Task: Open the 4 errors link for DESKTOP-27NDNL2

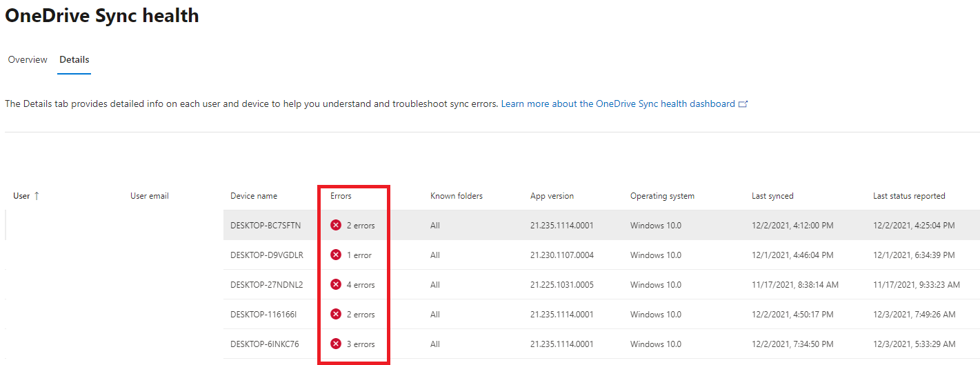Action: 361,285
